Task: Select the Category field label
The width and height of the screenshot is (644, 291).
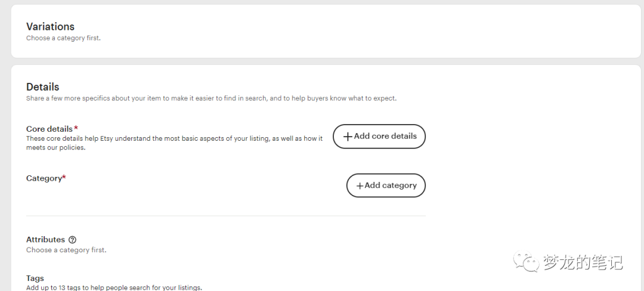Action: pos(44,178)
